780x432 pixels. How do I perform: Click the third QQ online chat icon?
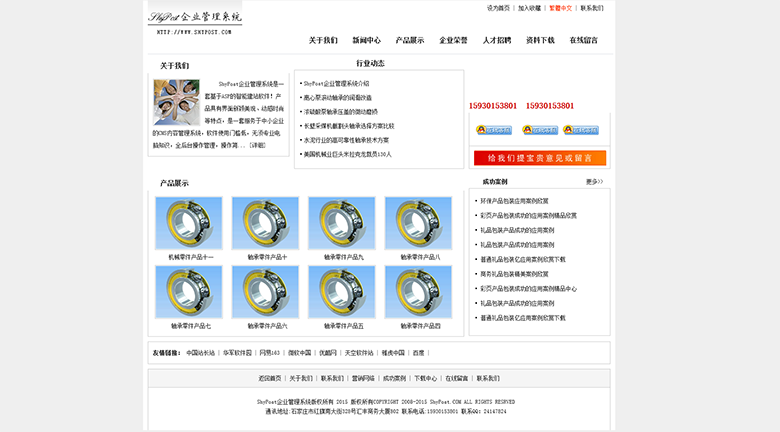(x=581, y=130)
